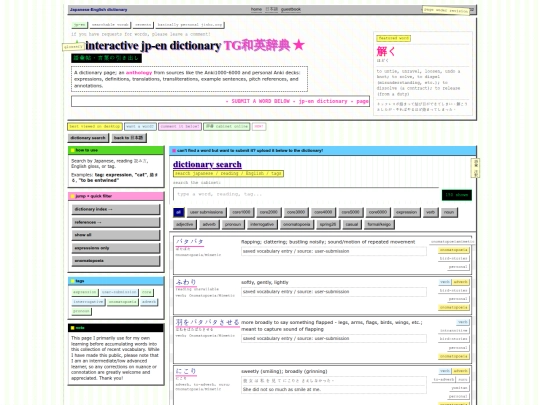Click the searchable vocab tag
540x405 pixels.
(x=110, y=25)
